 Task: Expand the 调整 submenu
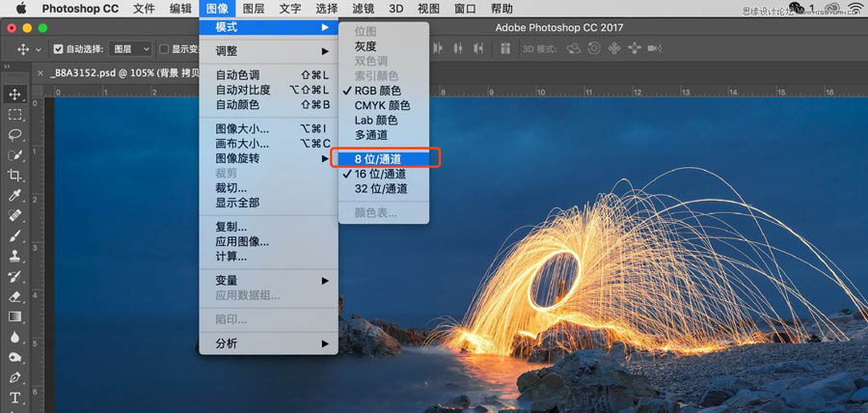(x=269, y=51)
